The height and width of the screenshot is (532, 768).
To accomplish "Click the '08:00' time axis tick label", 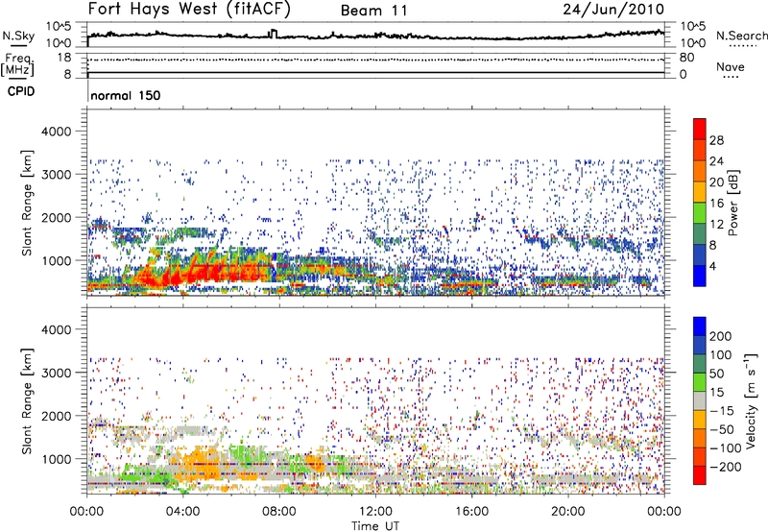I will point(279,511).
